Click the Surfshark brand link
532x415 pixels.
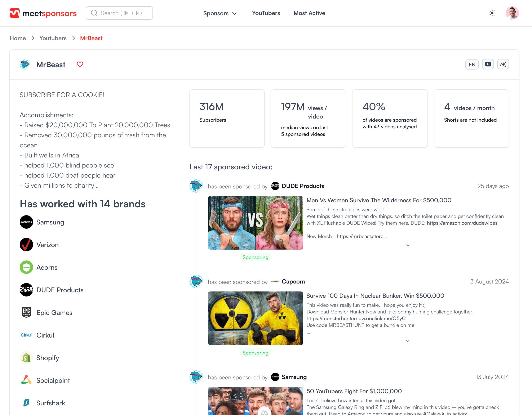pyautogui.click(x=50, y=402)
